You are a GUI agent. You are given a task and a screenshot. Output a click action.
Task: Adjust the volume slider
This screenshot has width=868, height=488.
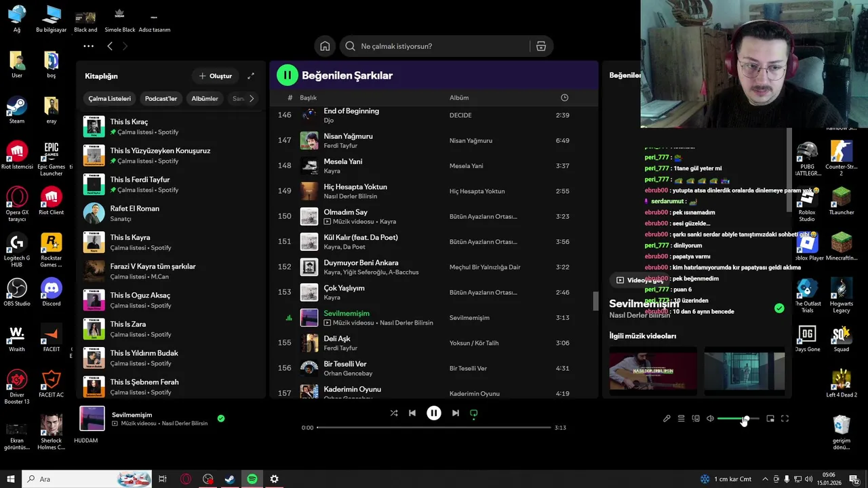point(738,419)
